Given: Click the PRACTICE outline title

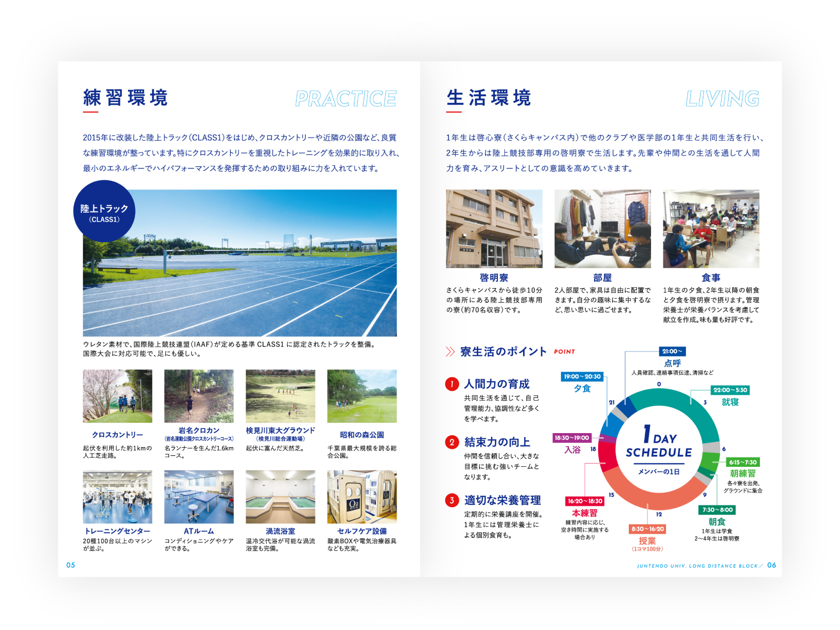Looking at the screenshot, I should 346,99.
